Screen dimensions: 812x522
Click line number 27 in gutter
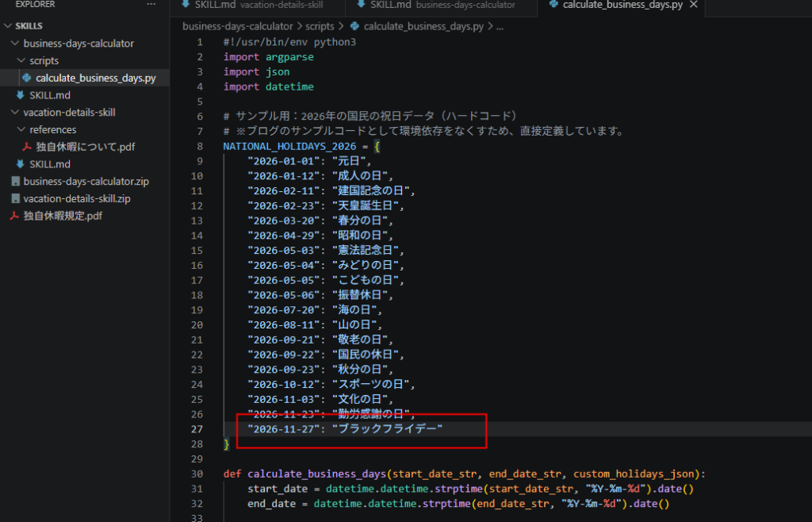coord(197,429)
